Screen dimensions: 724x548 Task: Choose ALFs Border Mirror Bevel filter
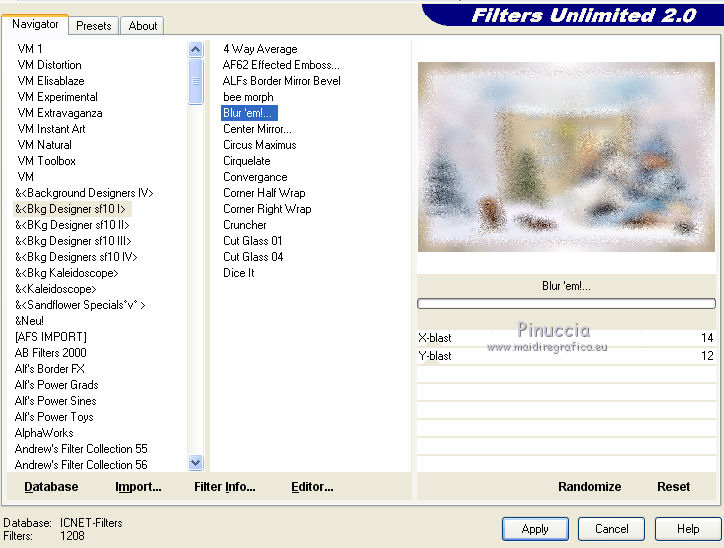tap(282, 81)
